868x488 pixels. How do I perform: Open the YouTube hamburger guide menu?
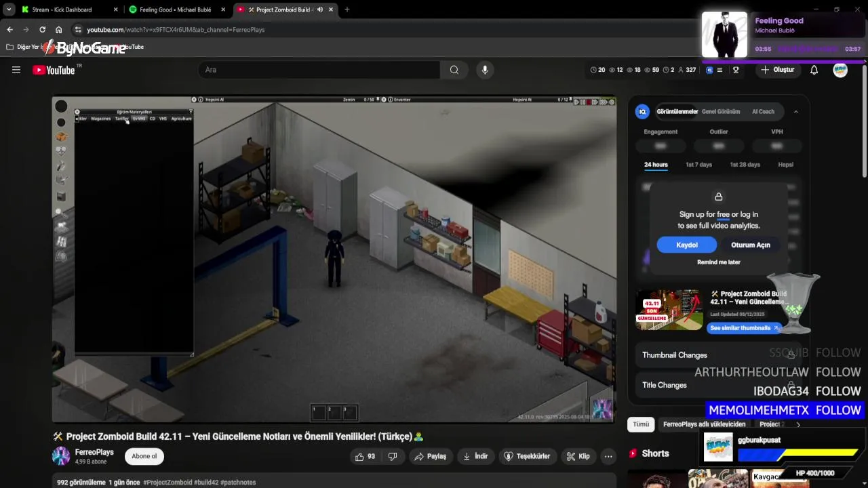click(16, 70)
